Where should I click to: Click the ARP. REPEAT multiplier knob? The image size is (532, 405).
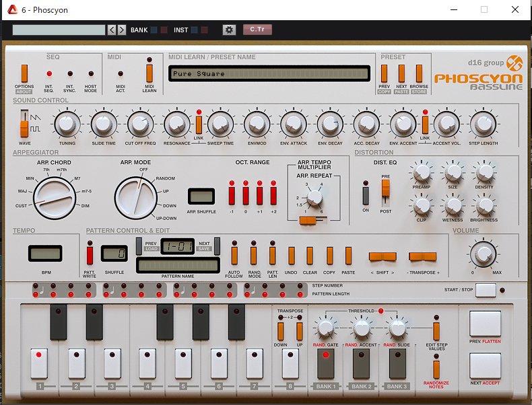pyautogui.click(x=314, y=198)
